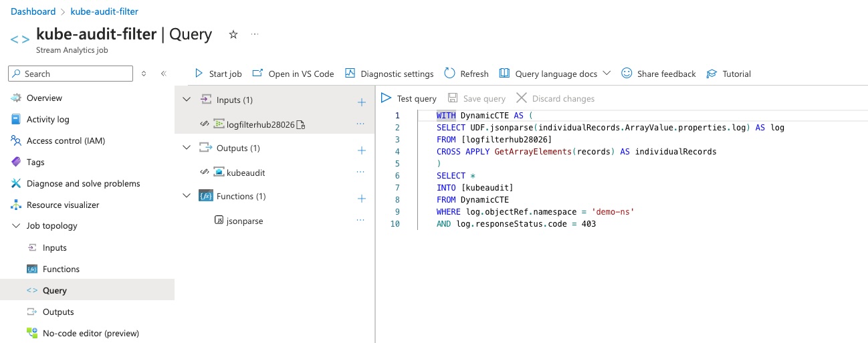Add a new function with the plus icon
The height and width of the screenshot is (343, 868).
362,199
